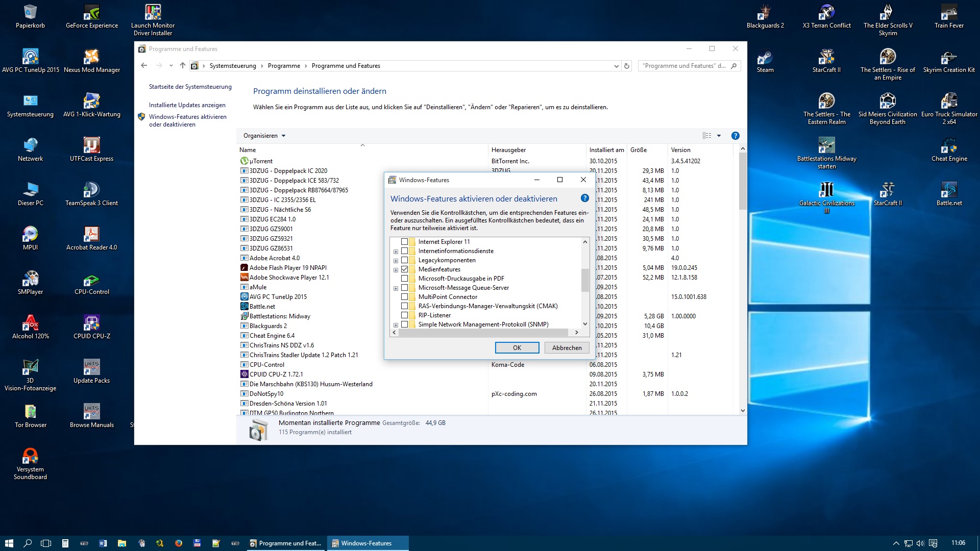Click the refresh button beside address bar
Viewport: 980px width, 551px height.
coord(627,66)
